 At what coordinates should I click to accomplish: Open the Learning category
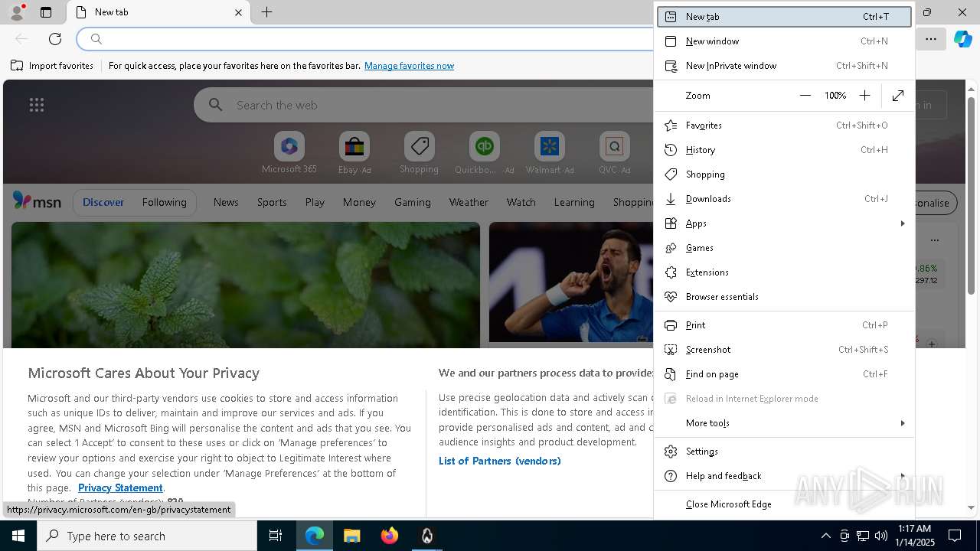point(574,202)
